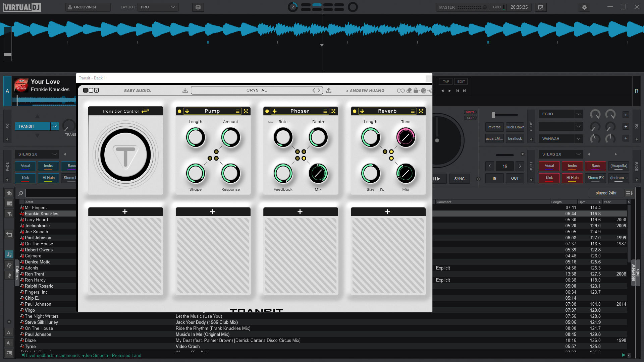Click the TAP bpm button
Image resolution: width=644 pixels, height=362 pixels.
pos(446,81)
